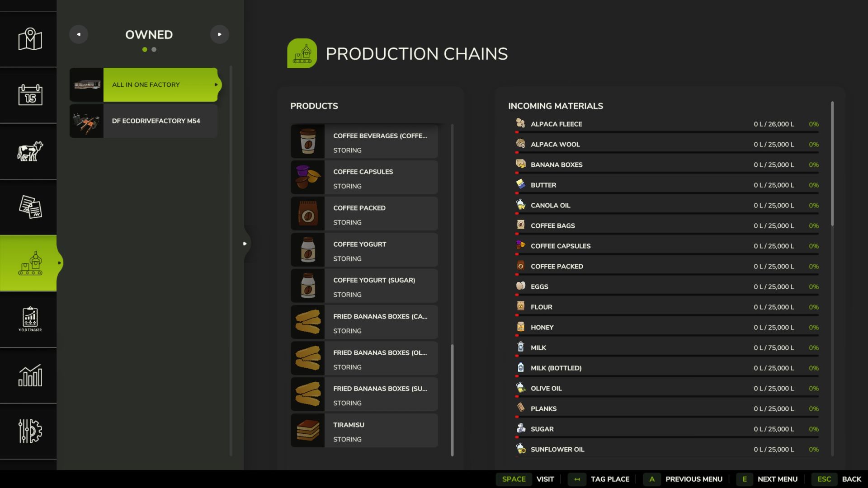Click the Eggs material icon
868x488 pixels.
tap(521, 286)
